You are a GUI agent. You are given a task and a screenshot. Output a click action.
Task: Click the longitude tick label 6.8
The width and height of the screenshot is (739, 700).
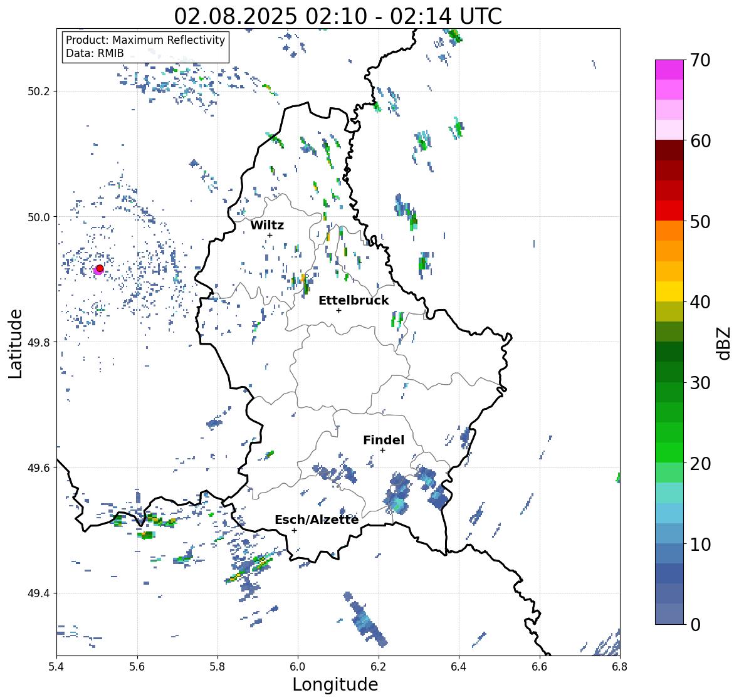point(620,666)
